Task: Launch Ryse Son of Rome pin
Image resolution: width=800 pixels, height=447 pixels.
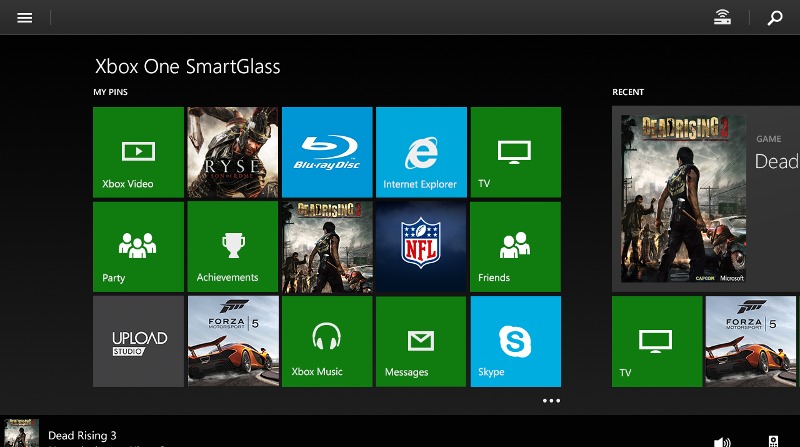Action: coord(233,152)
